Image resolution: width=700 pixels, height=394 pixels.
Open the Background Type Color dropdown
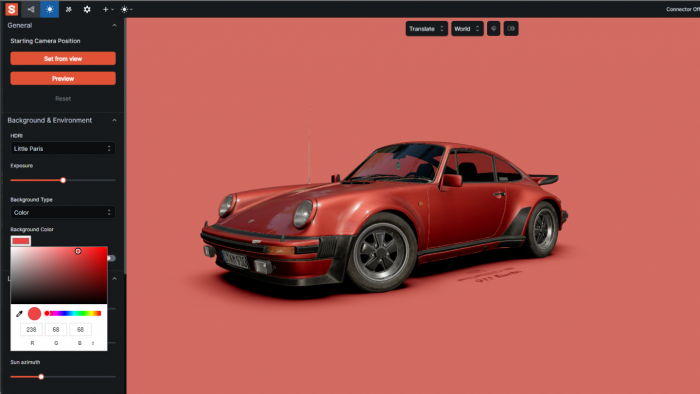[x=62, y=212]
